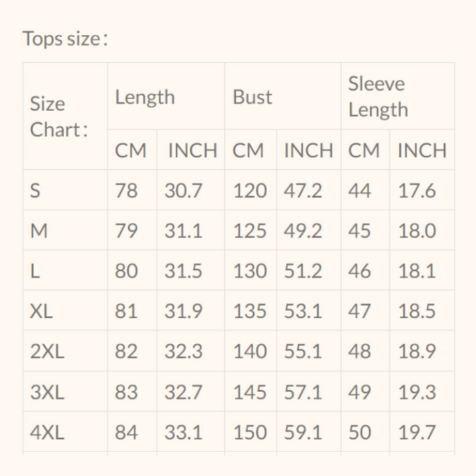Click the INCH subheader under Sleeve Length
The image size is (476, 476).
click(x=422, y=151)
